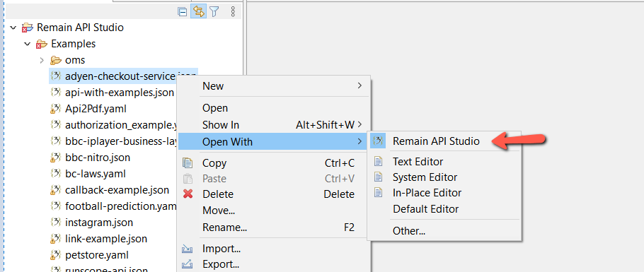Viewport: 644px width, 272px height.
Task: Click the Text Editor document icon
Action: coord(378,162)
